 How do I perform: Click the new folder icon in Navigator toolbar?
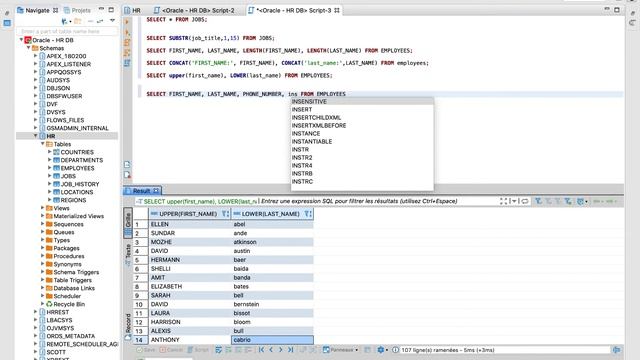78,21
